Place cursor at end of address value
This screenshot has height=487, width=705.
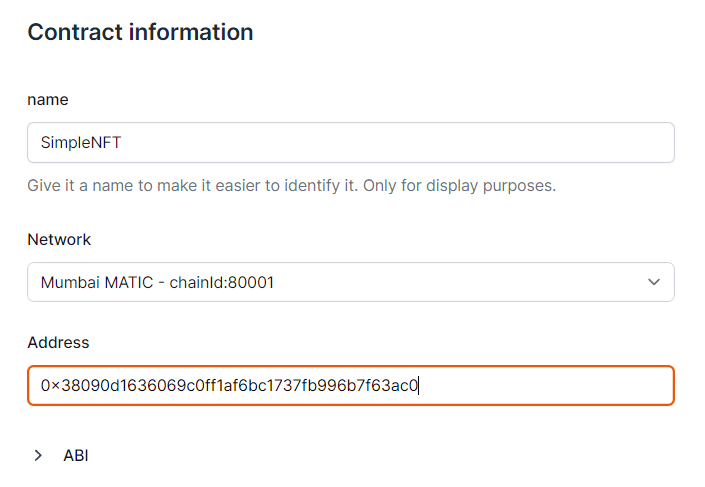tap(419, 386)
